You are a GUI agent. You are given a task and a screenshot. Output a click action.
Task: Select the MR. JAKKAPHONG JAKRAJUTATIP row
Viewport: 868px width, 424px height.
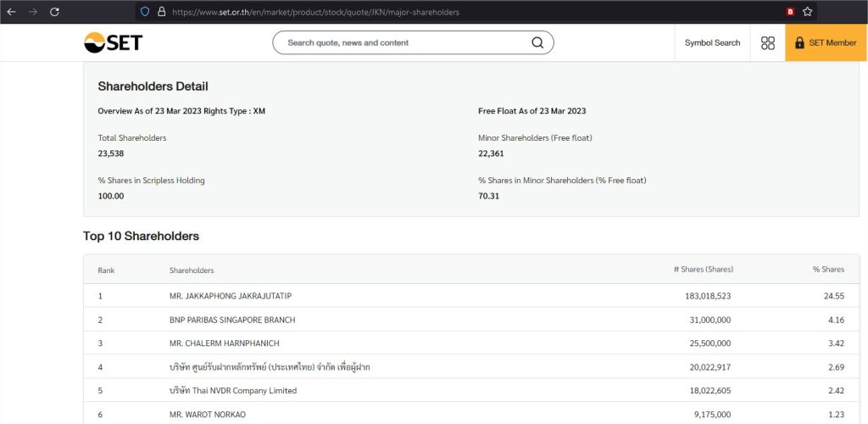[x=231, y=295]
